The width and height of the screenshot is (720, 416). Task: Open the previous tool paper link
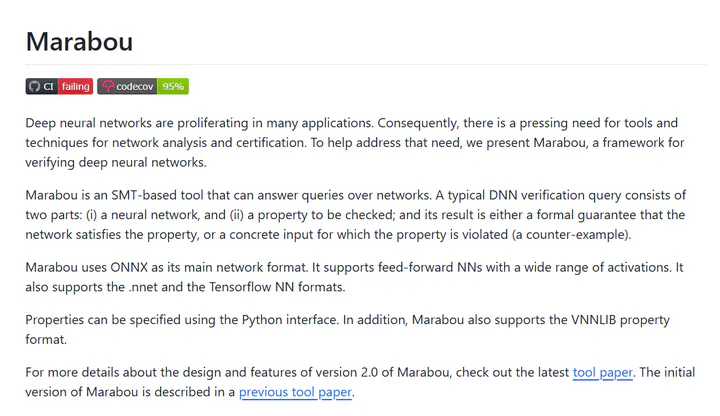click(295, 392)
